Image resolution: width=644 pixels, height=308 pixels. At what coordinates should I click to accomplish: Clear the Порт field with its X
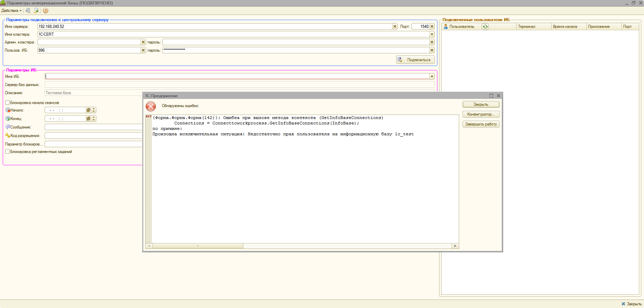(x=432, y=27)
